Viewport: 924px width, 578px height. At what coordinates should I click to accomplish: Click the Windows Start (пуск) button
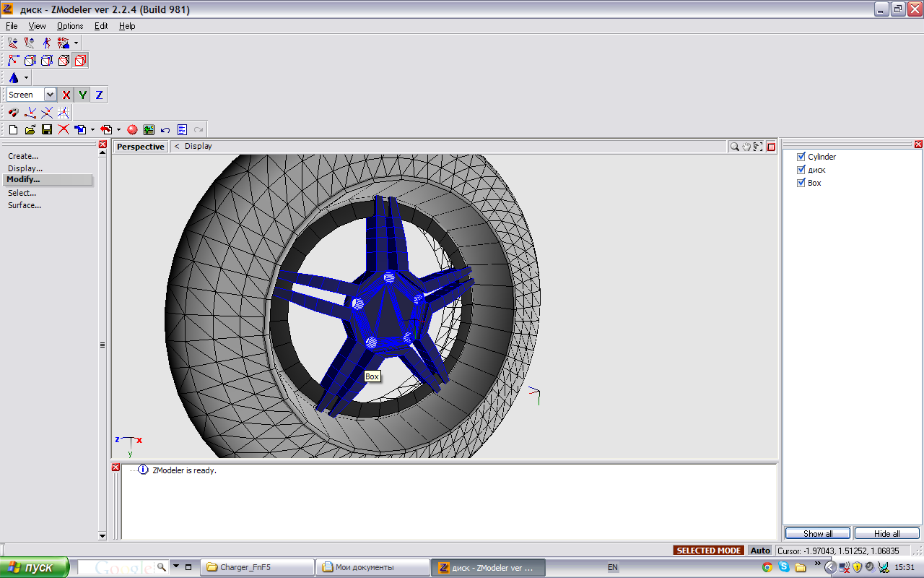(35, 568)
